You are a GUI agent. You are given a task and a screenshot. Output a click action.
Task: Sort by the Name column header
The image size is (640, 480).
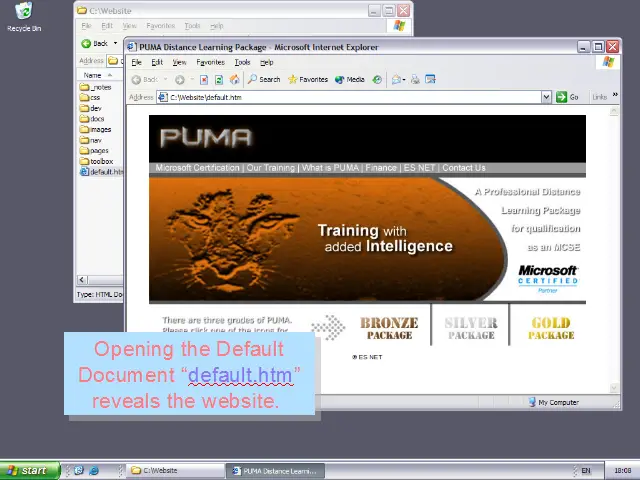click(x=100, y=75)
